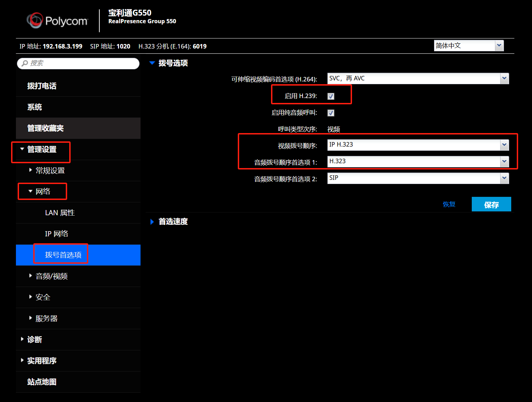The image size is (532, 402).
Task: Click the search magnifier icon
Action: pyautogui.click(x=25, y=63)
